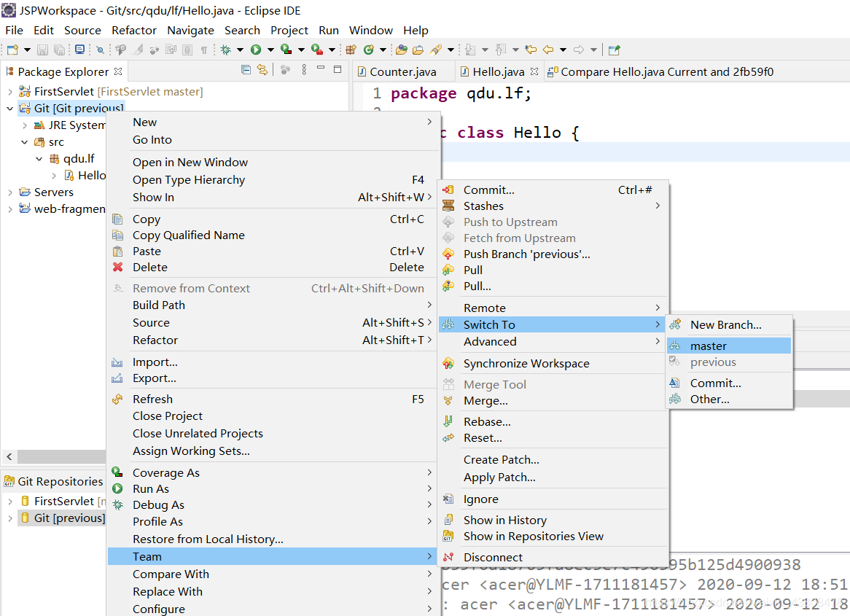Open the New wizard dropdown arrow
The image size is (850, 616).
27,50
